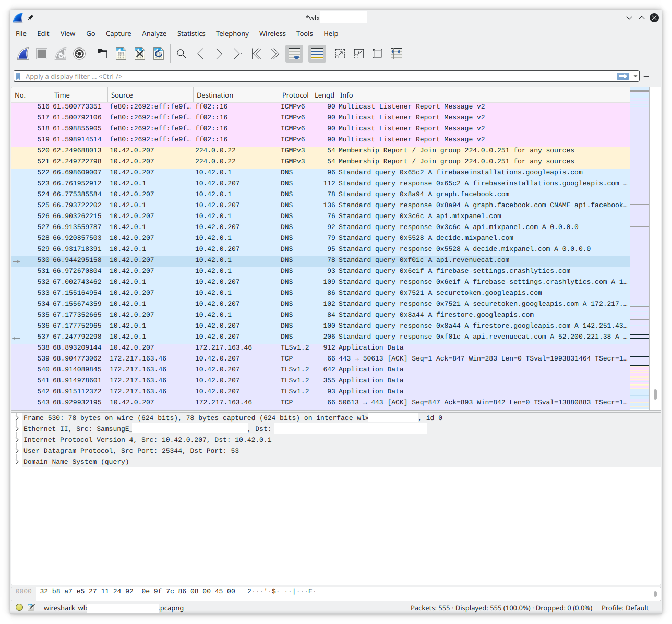
Task: Click the open capture file folder icon
Action: click(x=102, y=54)
